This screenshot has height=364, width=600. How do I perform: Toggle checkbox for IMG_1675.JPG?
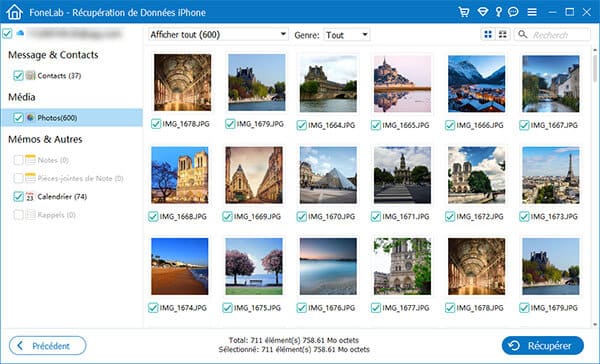point(227,308)
